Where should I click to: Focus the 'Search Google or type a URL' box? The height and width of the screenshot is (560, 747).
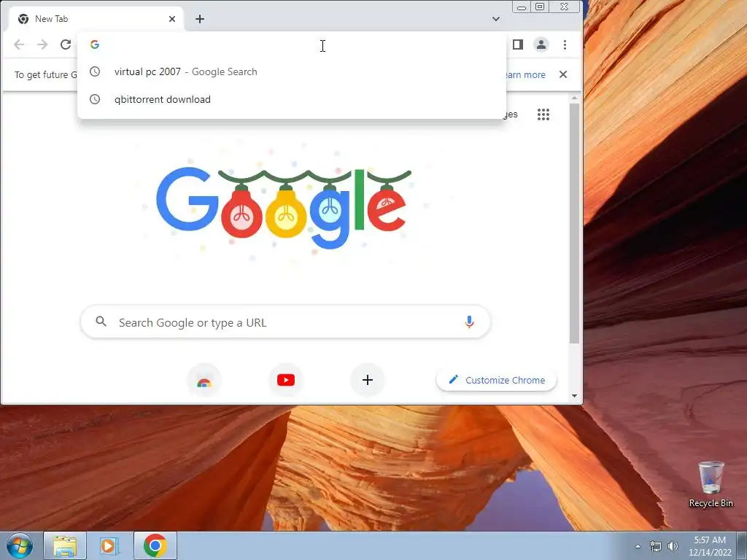(x=285, y=322)
